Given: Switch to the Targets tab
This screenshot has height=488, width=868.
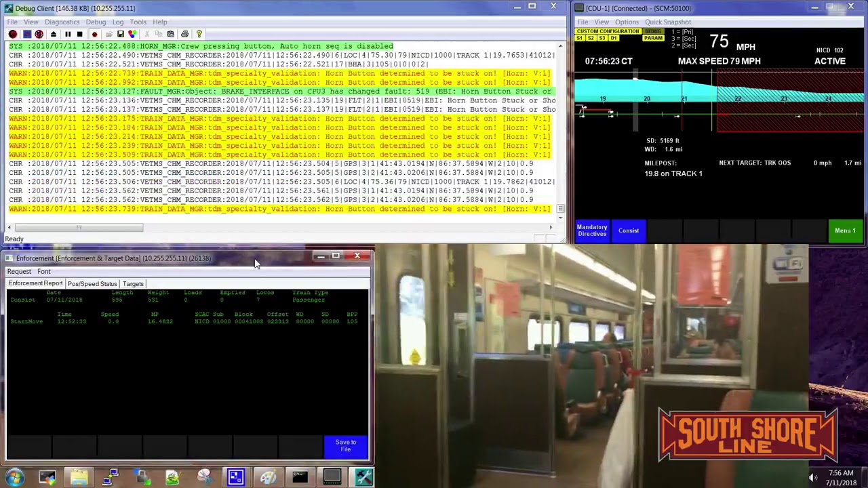Looking at the screenshot, I should tap(133, 283).
